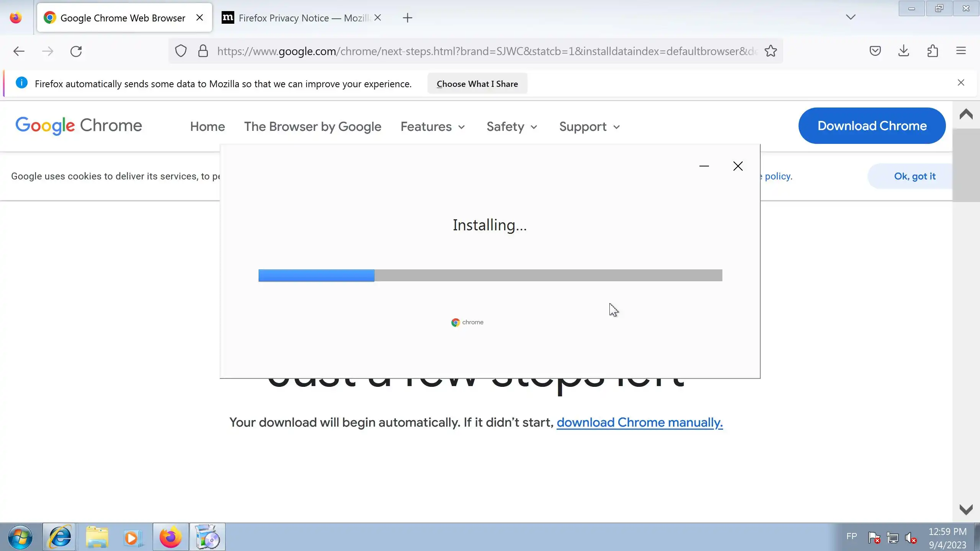The height and width of the screenshot is (551, 980).
Task: Open Internet Explorer from the taskbar
Action: coord(59,537)
